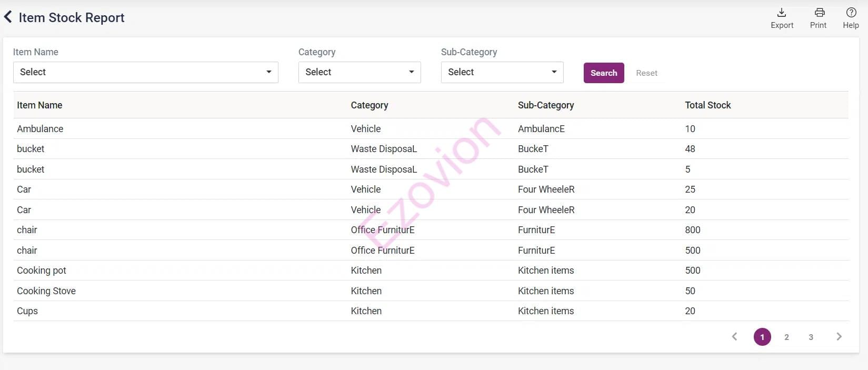Click the Category column header
Viewport: 868px width, 370px height.
click(x=369, y=105)
